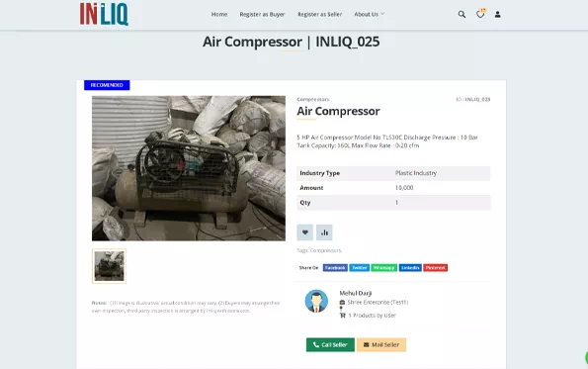Share listing on Pinterest
This screenshot has height=369, width=588.
[436, 268]
